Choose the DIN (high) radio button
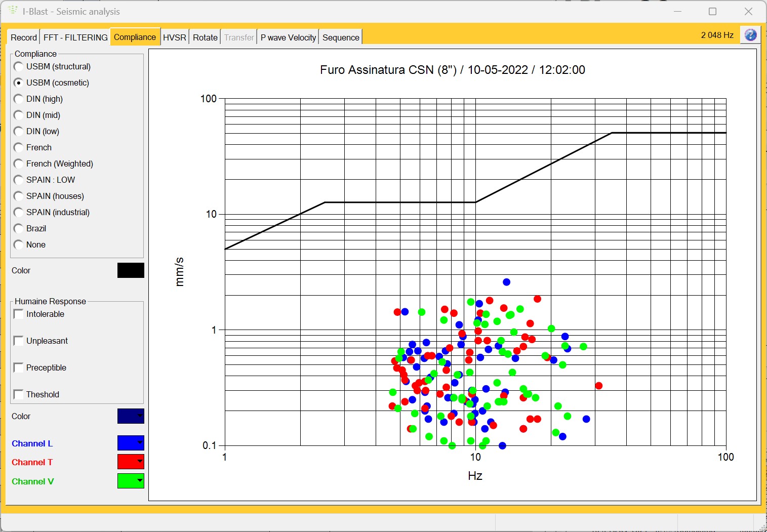 (19, 99)
